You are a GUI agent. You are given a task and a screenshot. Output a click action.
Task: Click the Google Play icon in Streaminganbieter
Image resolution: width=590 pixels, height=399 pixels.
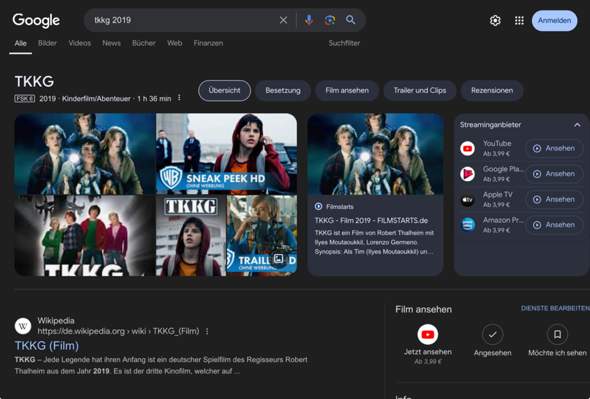coord(468,174)
